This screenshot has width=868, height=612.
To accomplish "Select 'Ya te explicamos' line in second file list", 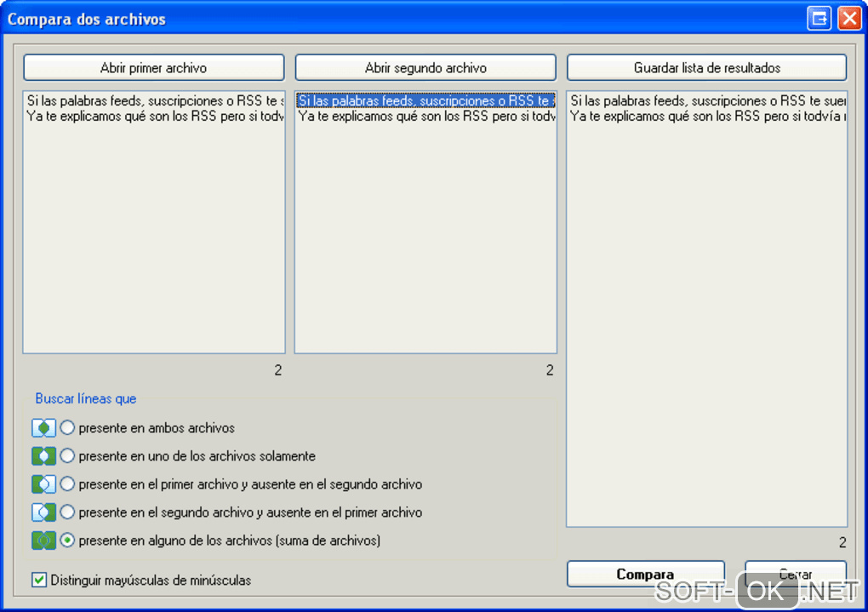I will (x=425, y=117).
